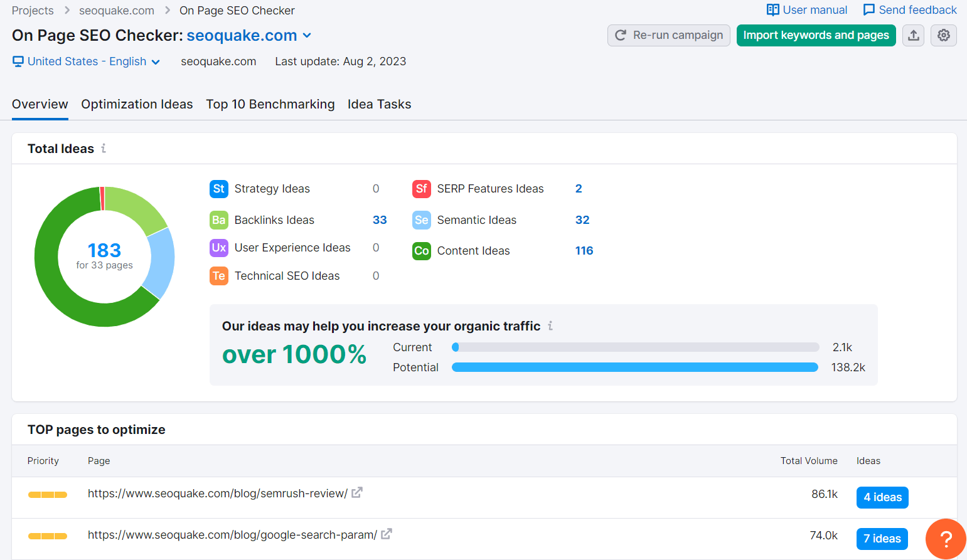This screenshot has height=560, width=967.
Task: Click Import keywords and pages button
Action: click(x=816, y=35)
